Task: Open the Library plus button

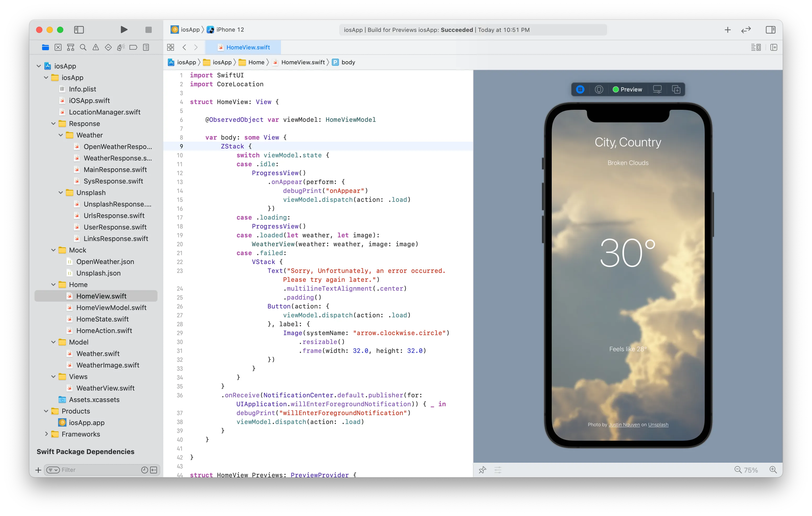Action: pyautogui.click(x=727, y=30)
